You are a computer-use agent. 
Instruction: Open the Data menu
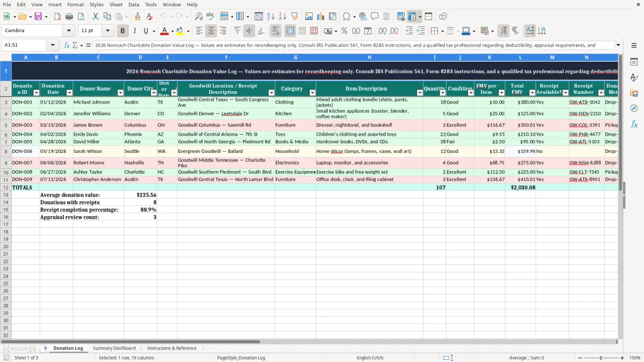tap(134, 4)
